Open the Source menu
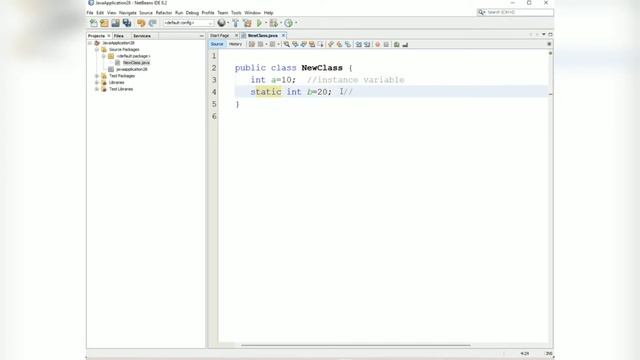Screen dimensions: 640x360 tap(146, 13)
